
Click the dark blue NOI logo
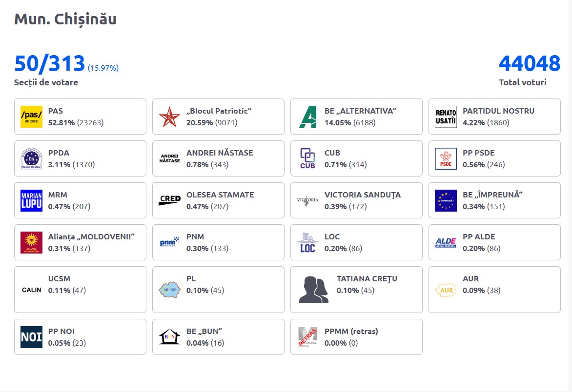[31, 337]
